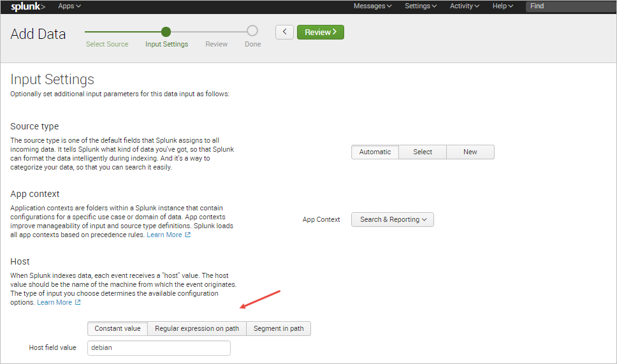
Task: Go back with the left chevron button
Action: [x=284, y=32]
